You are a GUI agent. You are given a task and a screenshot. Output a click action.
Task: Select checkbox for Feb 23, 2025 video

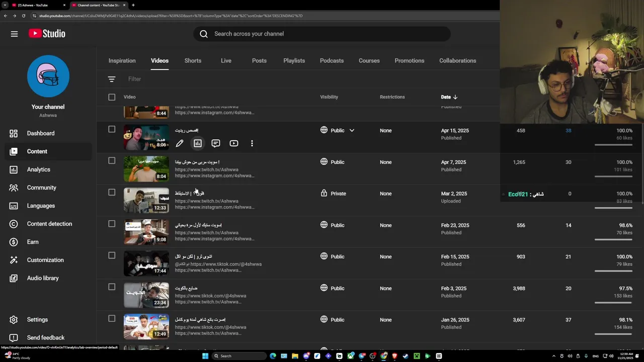(x=112, y=224)
